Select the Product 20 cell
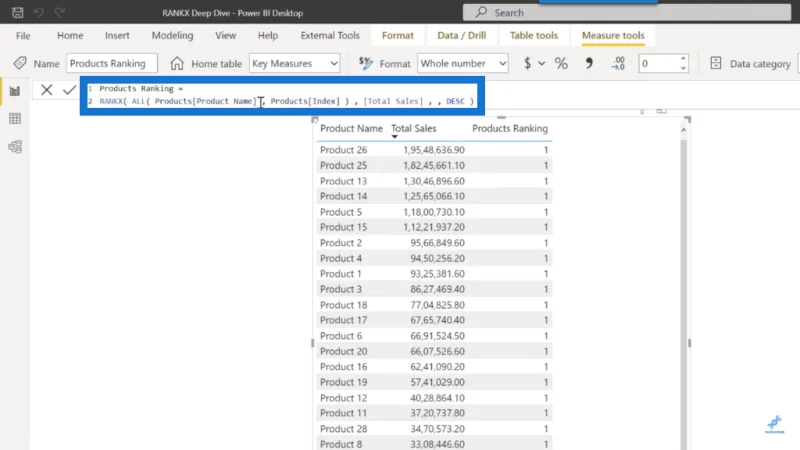The width and height of the screenshot is (800, 450). (x=343, y=352)
